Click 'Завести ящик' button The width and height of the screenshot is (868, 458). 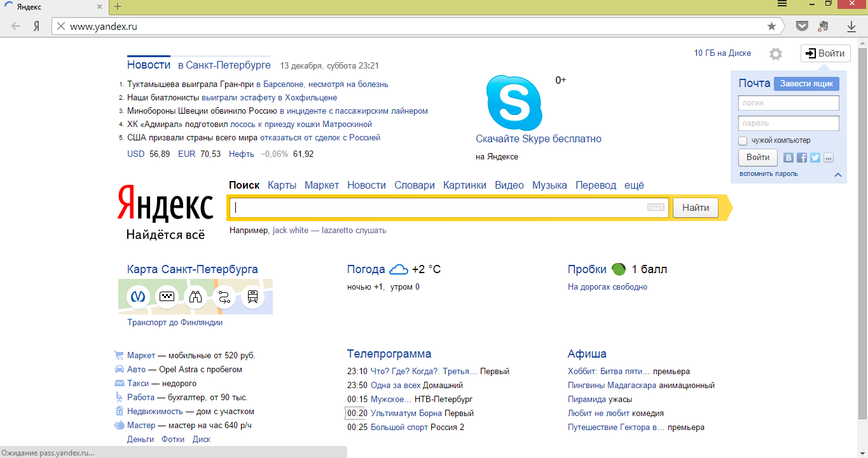point(806,84)
